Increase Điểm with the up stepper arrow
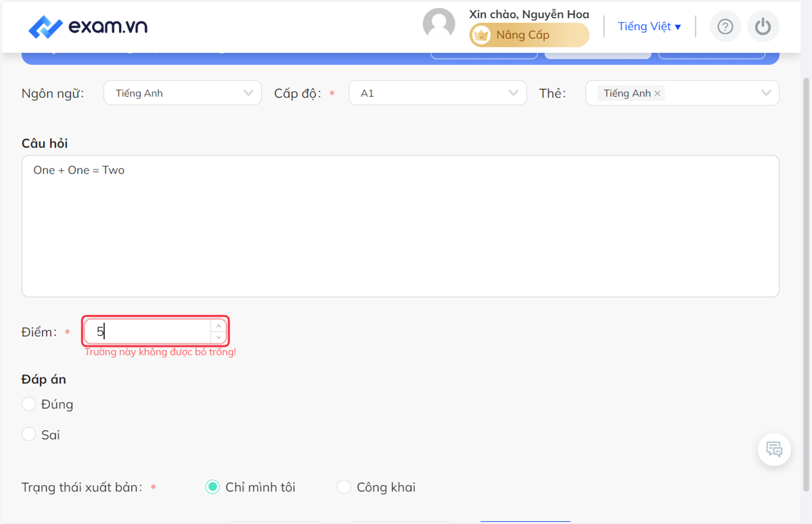 pyautogui.click(x=219, y=326)
